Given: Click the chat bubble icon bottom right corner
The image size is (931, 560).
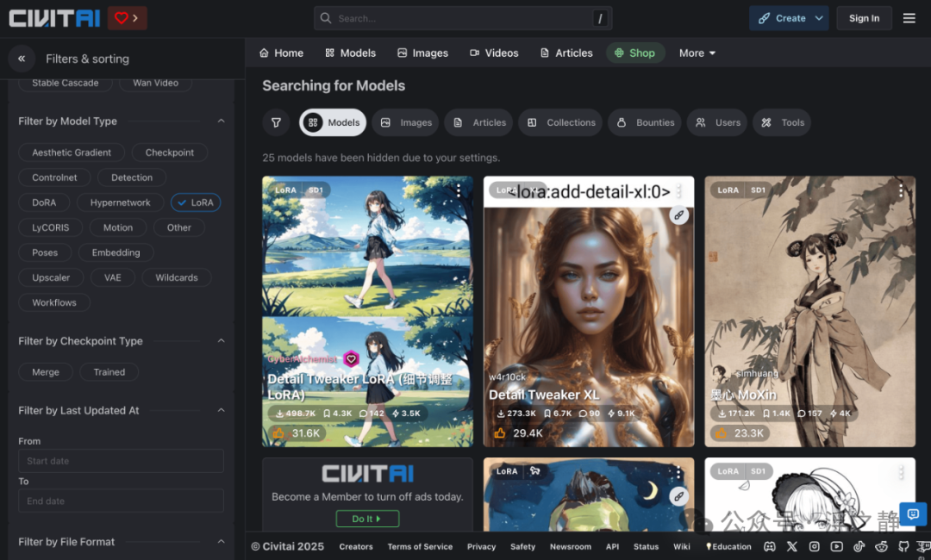Looking at the screenshot, I should [912, 513].
